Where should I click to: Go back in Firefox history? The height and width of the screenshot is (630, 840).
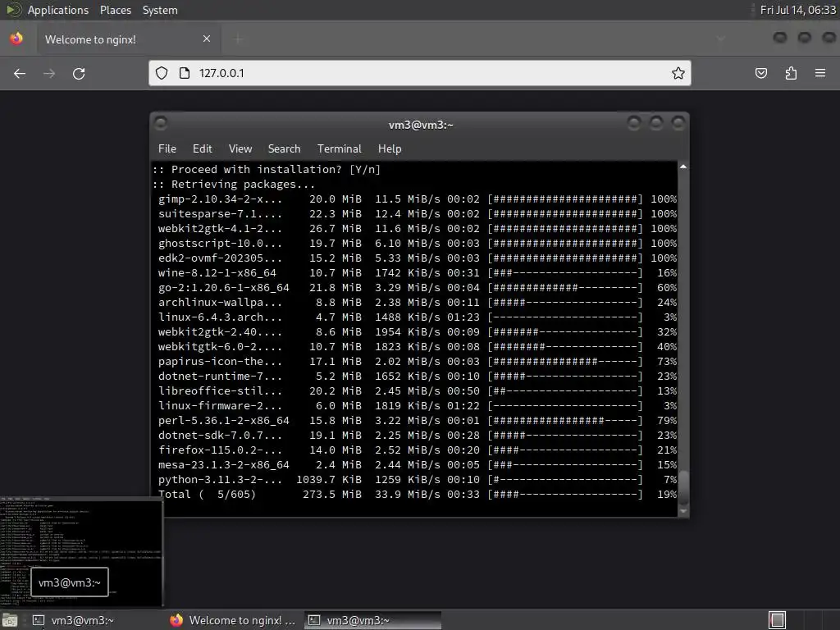(x=20, y=73)
